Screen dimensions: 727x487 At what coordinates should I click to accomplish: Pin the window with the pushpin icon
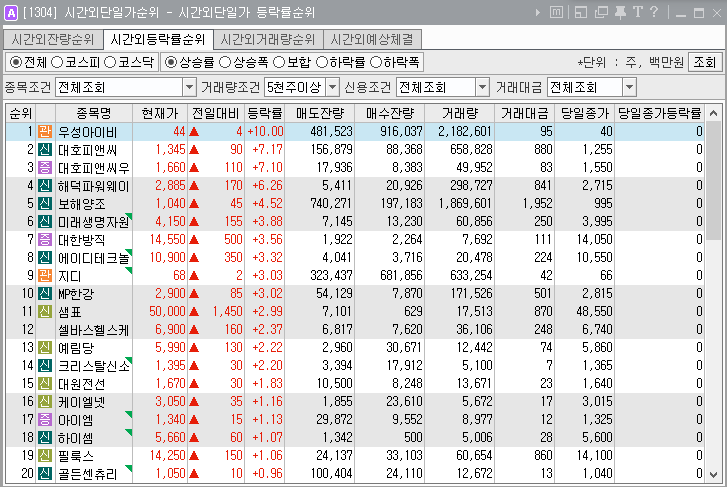620,12
